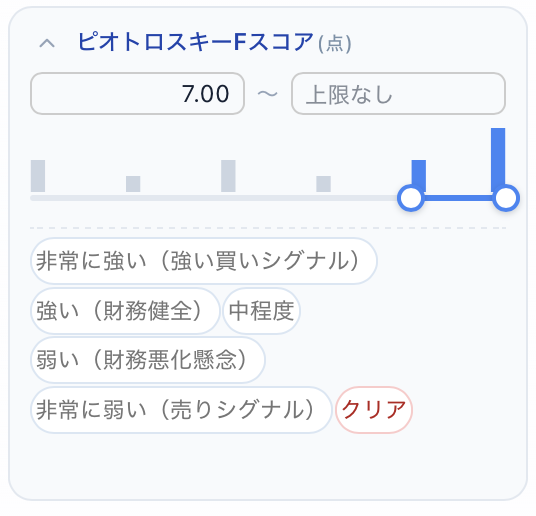The image size is (536, 516).
Task: Select the left slider handle
Action: 411,198
